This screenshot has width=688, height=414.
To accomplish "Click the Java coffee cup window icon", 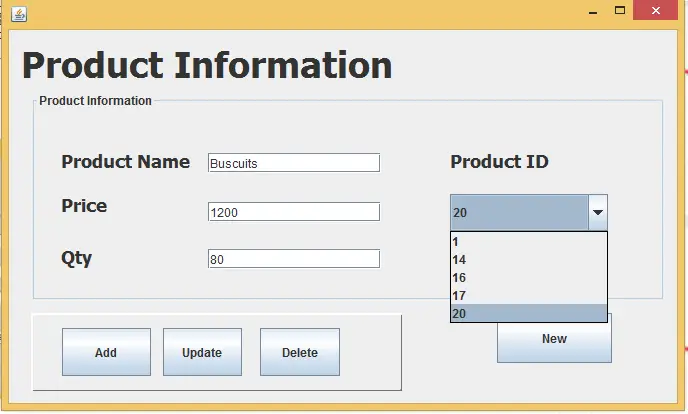I will point(19,14).
